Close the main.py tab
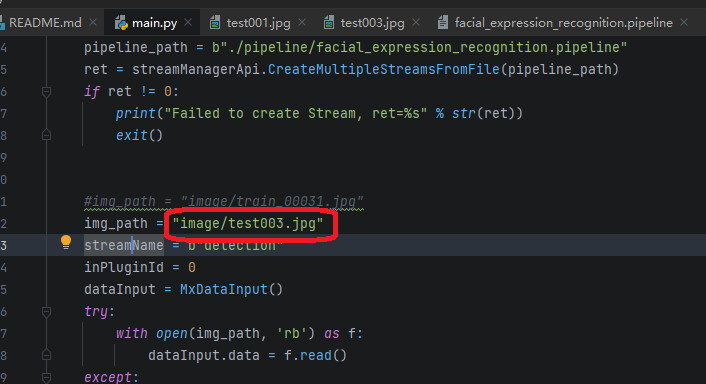706x384 pixels. tap(188, 22)
